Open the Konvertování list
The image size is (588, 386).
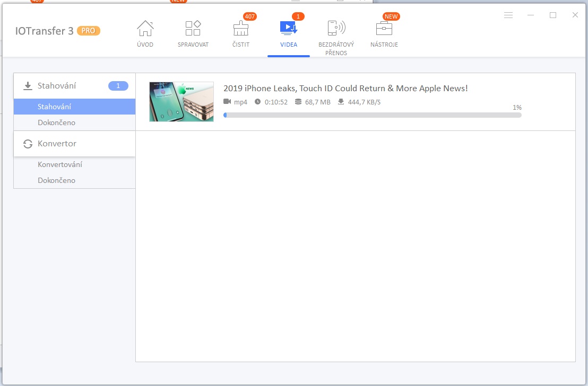click(75, 164)
